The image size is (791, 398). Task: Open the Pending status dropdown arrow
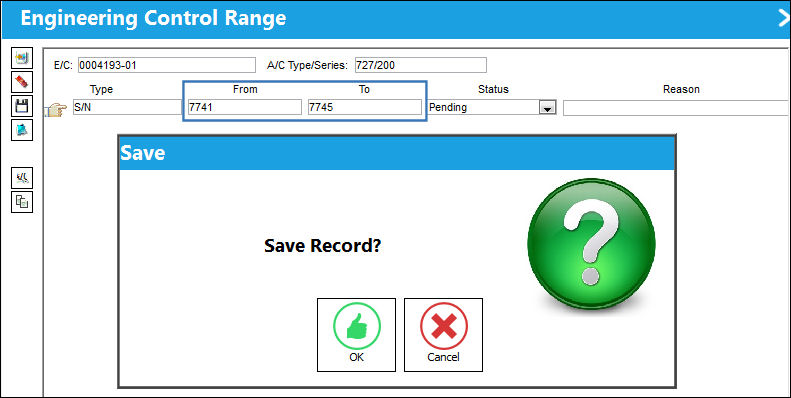547,107
